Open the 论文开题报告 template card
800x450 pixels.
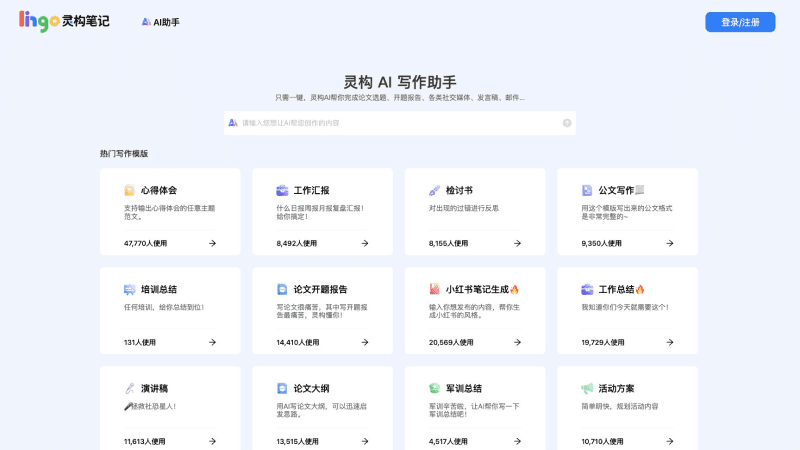click(322, 310)
